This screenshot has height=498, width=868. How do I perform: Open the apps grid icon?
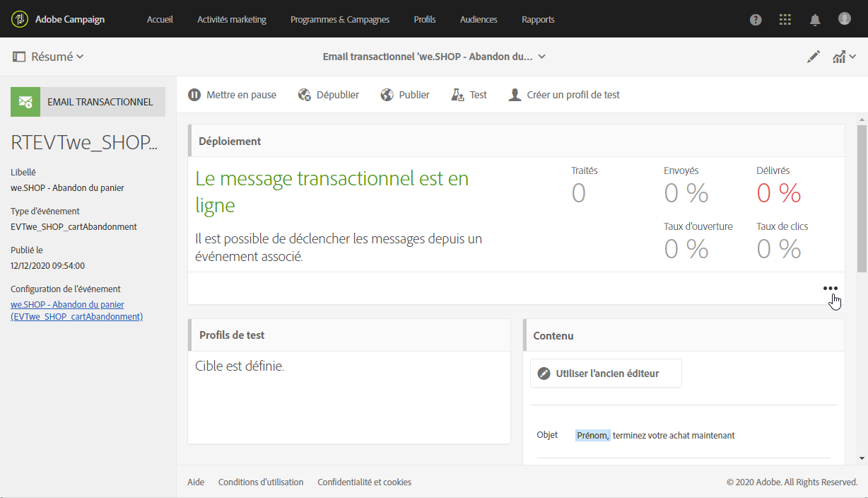(x=785, y=20)
